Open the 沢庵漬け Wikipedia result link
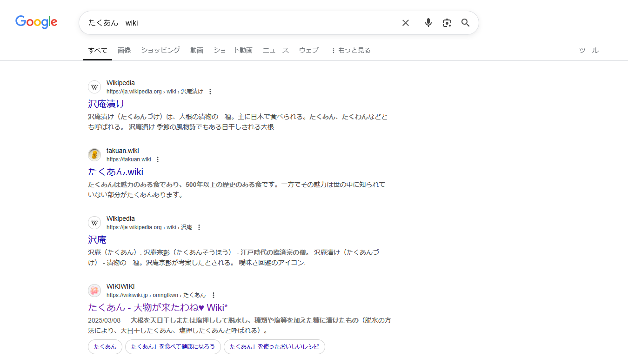This screenshot has height=364, width=628. [x=107, y=104]
